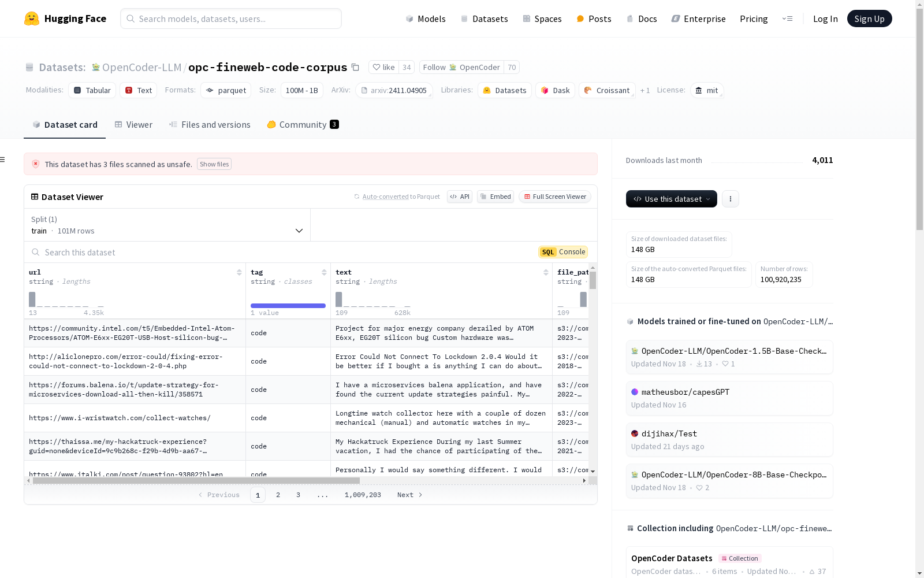Switch to the Viewer tab
Image resolution: width=924 pixels, height=578 pixels.
(133, 125)
